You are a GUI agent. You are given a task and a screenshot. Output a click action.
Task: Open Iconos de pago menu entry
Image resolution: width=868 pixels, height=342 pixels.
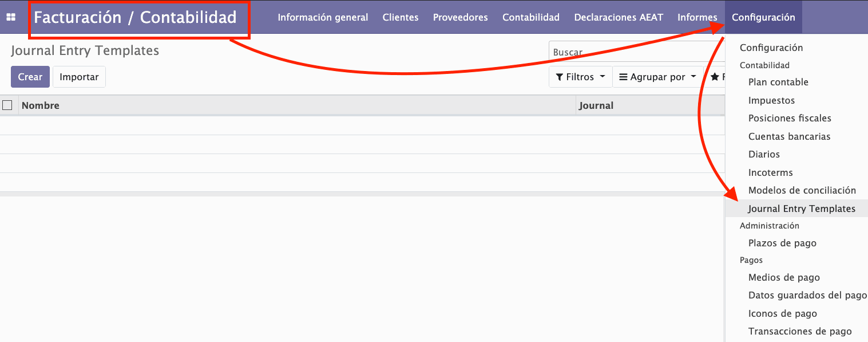(x=782, y=313)
